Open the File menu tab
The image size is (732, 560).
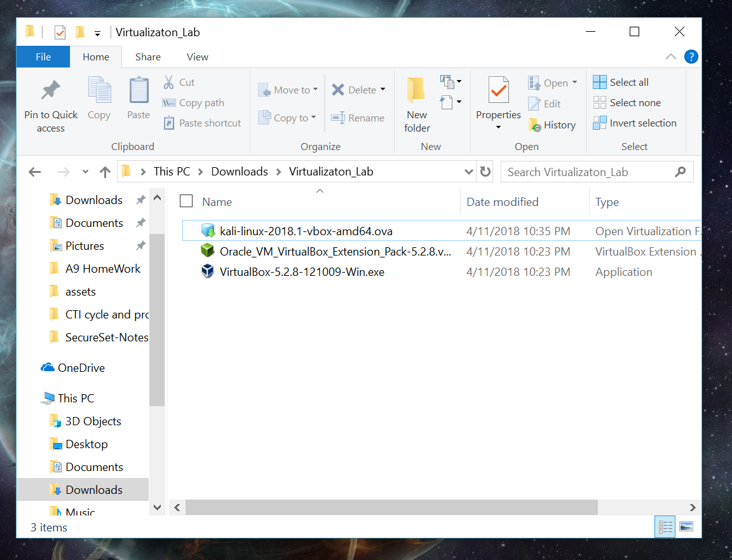tap(43, 57)
